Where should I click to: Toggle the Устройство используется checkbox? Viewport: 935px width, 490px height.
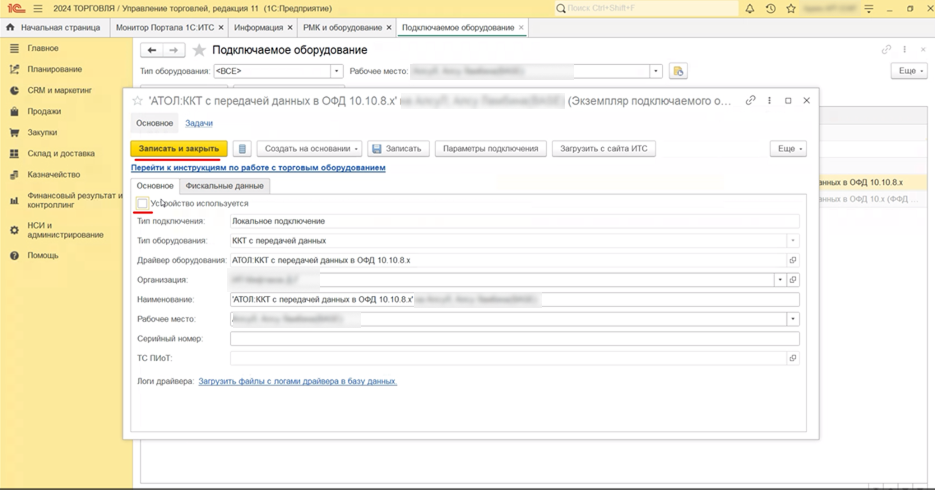click(x=142, y=204)
